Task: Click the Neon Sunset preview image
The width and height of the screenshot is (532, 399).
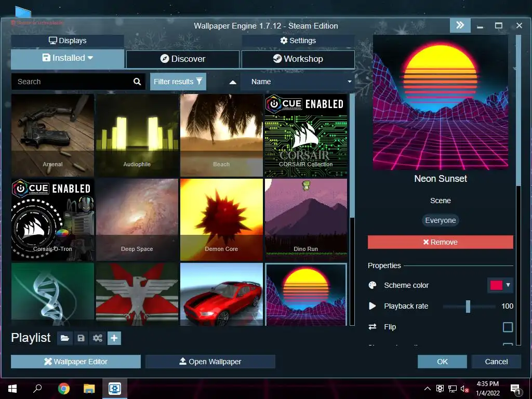Action: point(441,102)
